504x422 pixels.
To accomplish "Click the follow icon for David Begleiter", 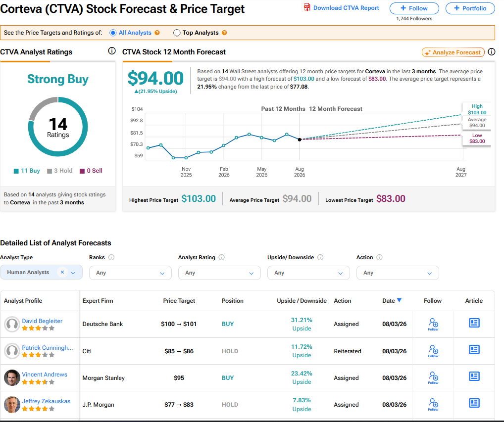I will tap(433, 324).
